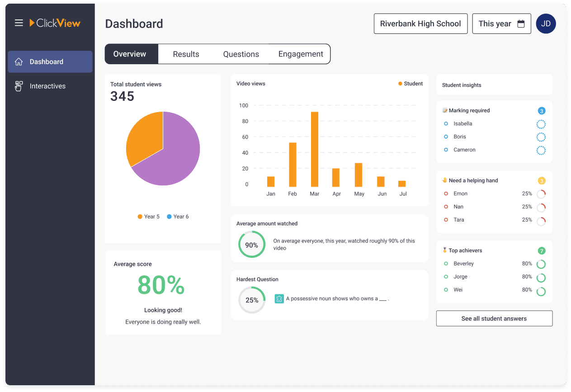The width and height of the screenshot is (571, 392).
Task: Click the calendar icon in This year
Action: (x=521, y=24)
